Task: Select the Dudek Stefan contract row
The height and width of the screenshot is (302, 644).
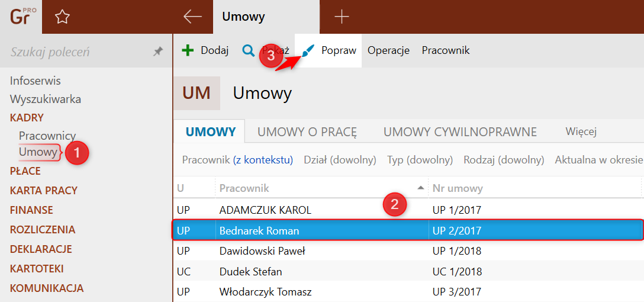Action: [x=250, y=272]
